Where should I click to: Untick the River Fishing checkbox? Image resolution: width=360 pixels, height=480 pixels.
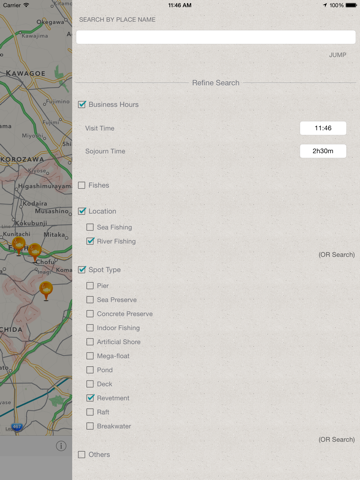coord(90,241)
